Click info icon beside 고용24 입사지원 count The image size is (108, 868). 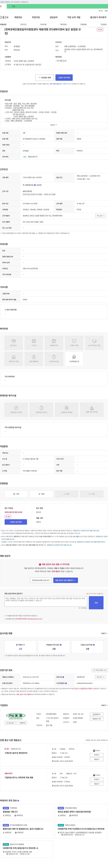click(94, 645)
